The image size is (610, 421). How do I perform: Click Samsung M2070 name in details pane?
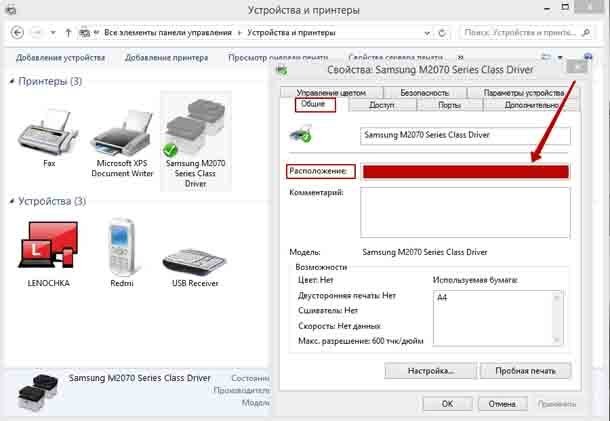[x=140, y=378]
